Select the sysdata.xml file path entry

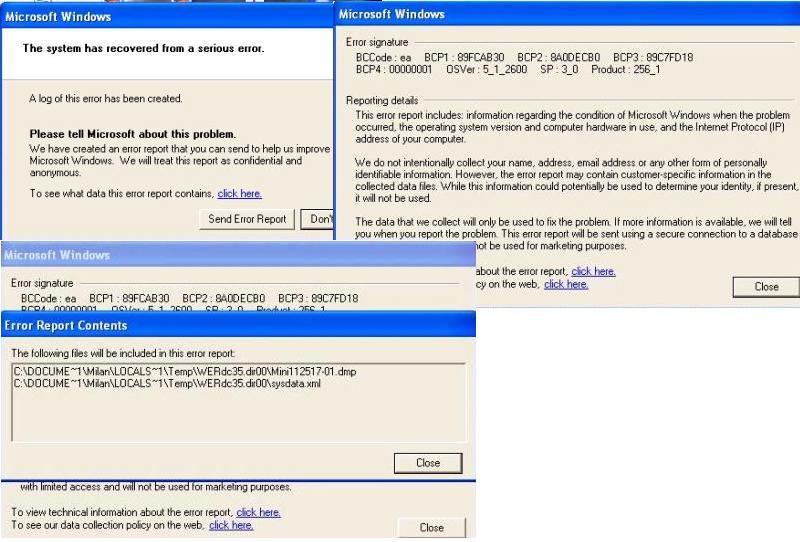coord(166,383)
